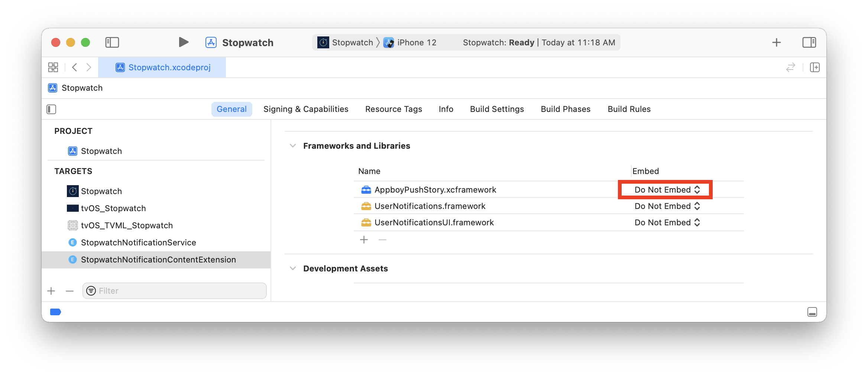Open Embed dropdown for AppboyPushStory.xcframework
Image resolution: width=868 pixels, height=377 pixels.
click(x=667, y=190)
